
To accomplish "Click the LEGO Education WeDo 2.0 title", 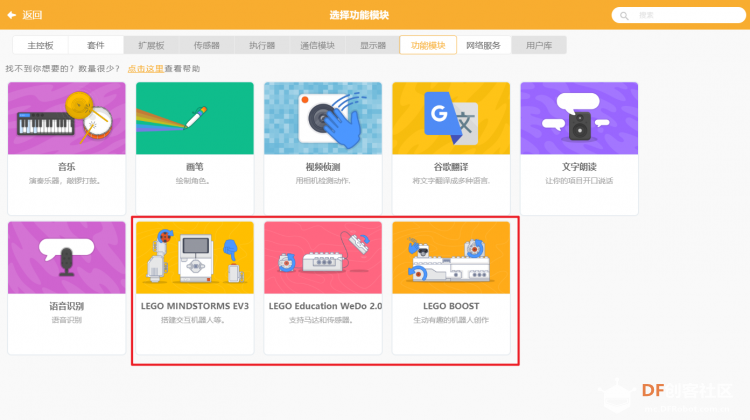I will point(325,306).
